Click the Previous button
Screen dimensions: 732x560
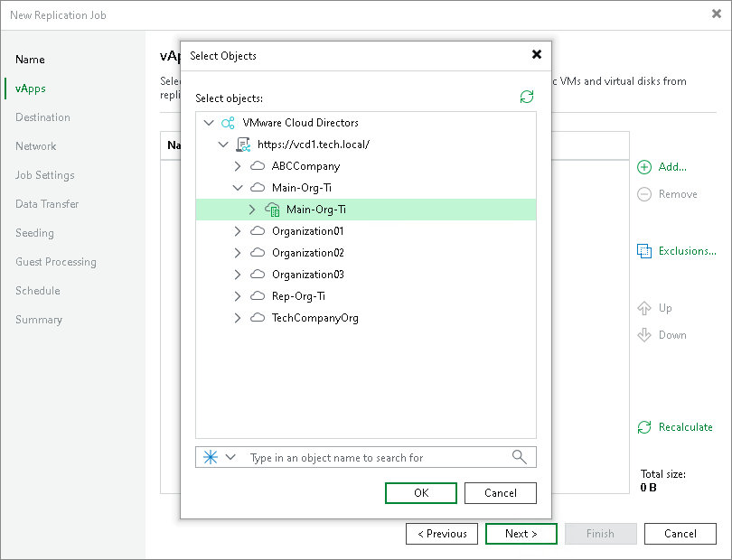tap(442, 534)
